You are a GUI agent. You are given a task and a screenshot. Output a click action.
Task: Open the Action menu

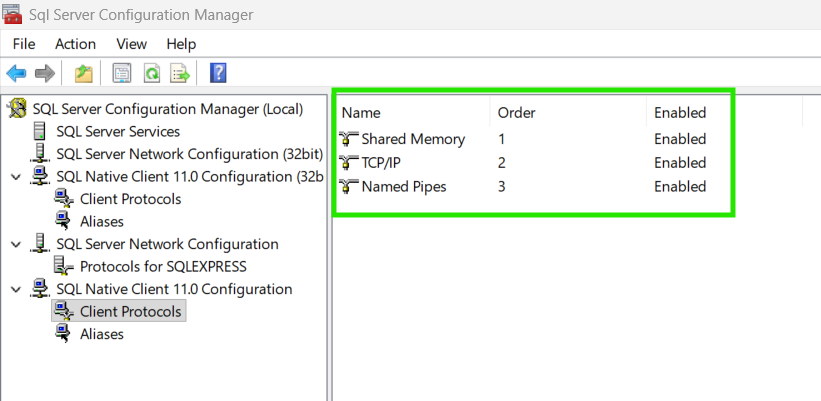75,44
